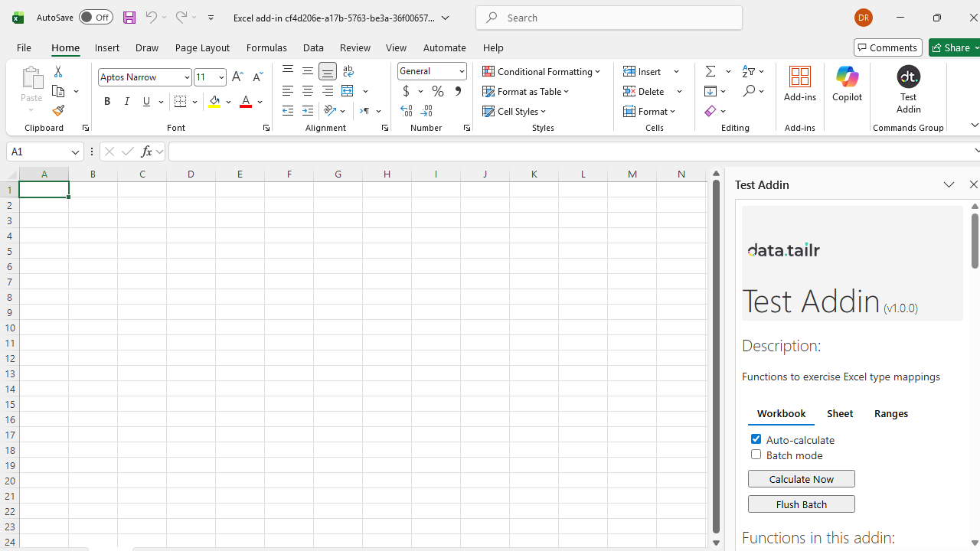
Task: Select the Cut tool in Clipboard group
Action: click(57, 71)
